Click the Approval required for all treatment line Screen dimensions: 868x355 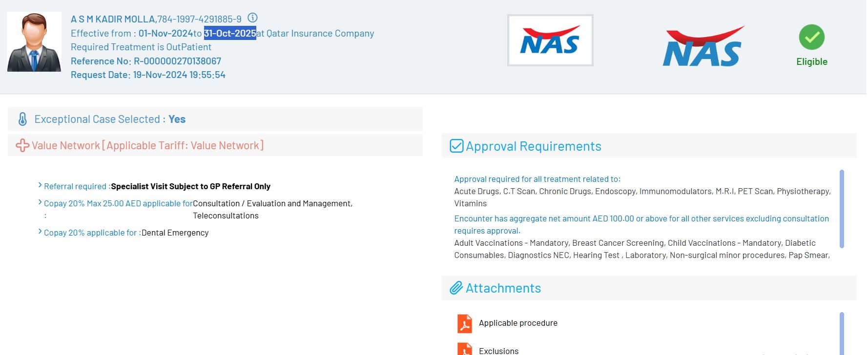537,179
